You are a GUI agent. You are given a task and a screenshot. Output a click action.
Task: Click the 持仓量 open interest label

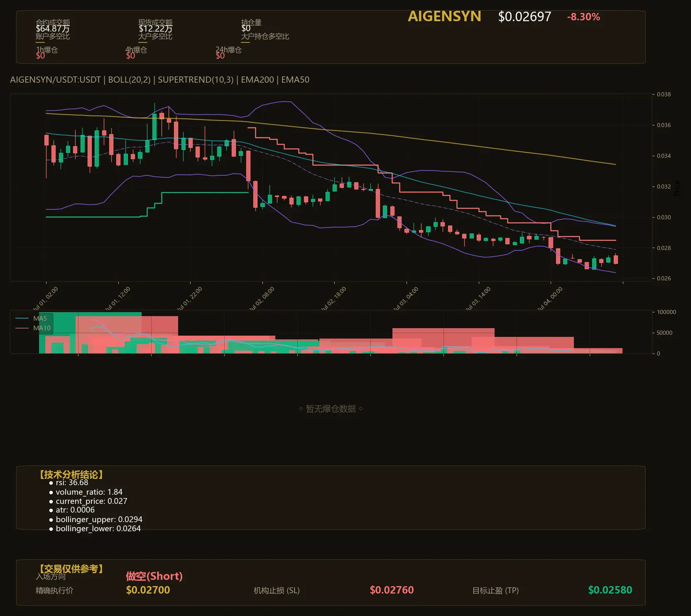coord(251,22)
